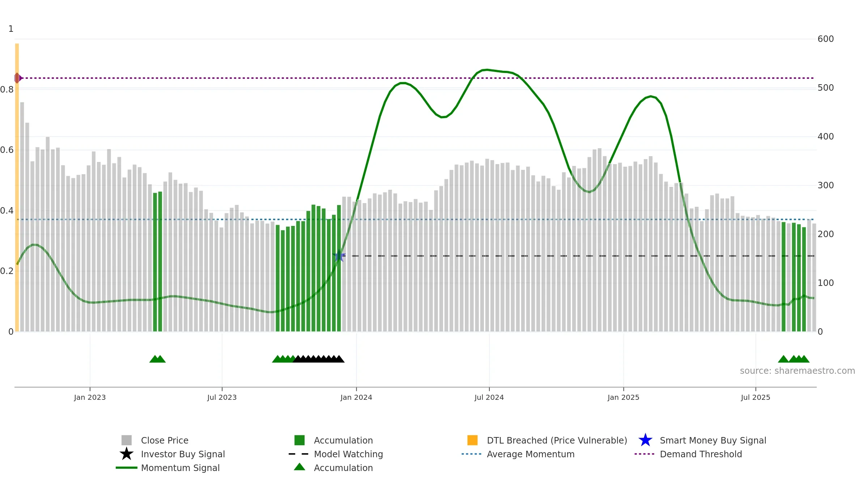Click the gray Close Price legend swatch
This screenshot has height=488, width=868.
tap(127, 440)
